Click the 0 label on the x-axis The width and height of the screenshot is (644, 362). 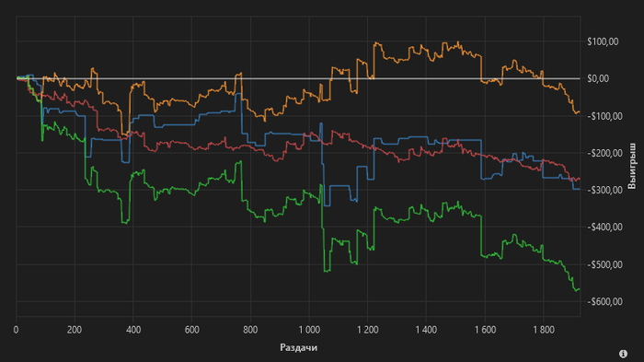click(16, 330)
